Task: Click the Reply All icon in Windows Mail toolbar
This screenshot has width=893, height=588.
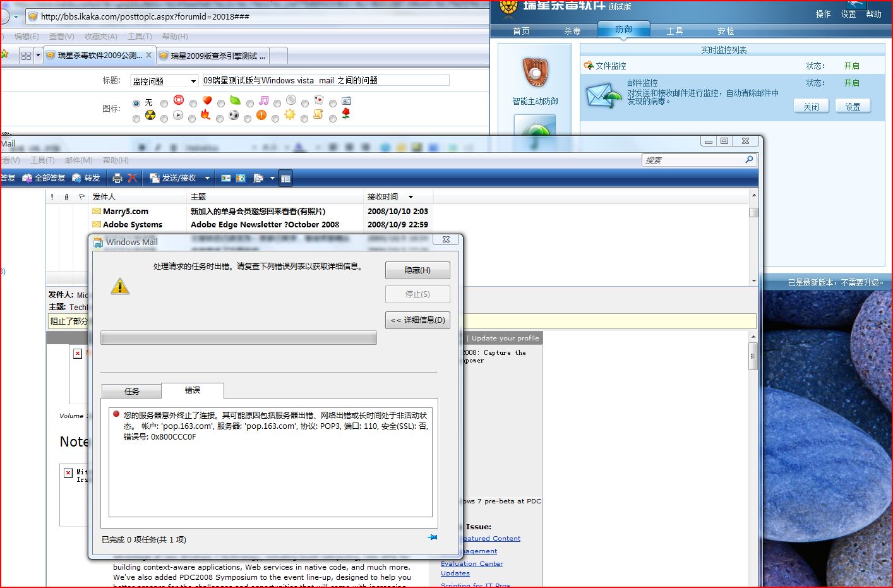Action: [x=27, y=178]
